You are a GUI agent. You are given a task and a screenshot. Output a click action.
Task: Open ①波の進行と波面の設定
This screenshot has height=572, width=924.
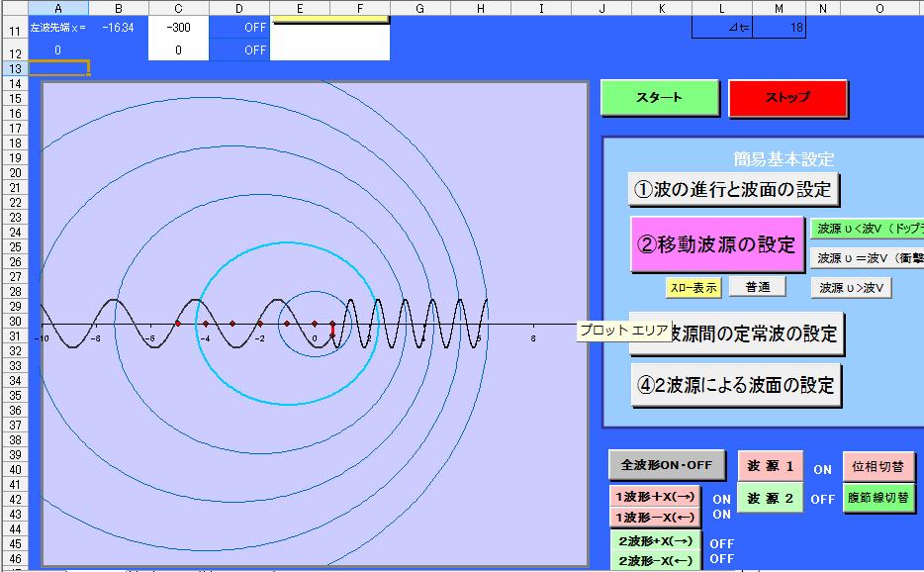(733, 189)
